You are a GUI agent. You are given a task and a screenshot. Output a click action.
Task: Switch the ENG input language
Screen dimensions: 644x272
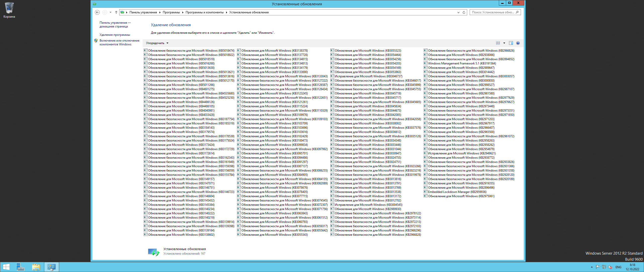tap(618, 267)
